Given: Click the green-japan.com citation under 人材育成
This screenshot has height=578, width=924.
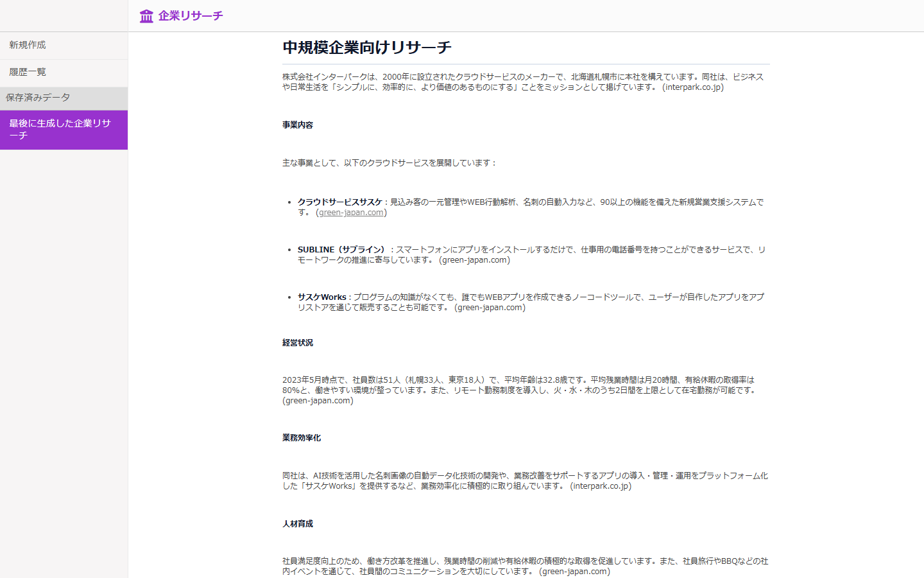Looking at the screenshot, I should [575, 571].
